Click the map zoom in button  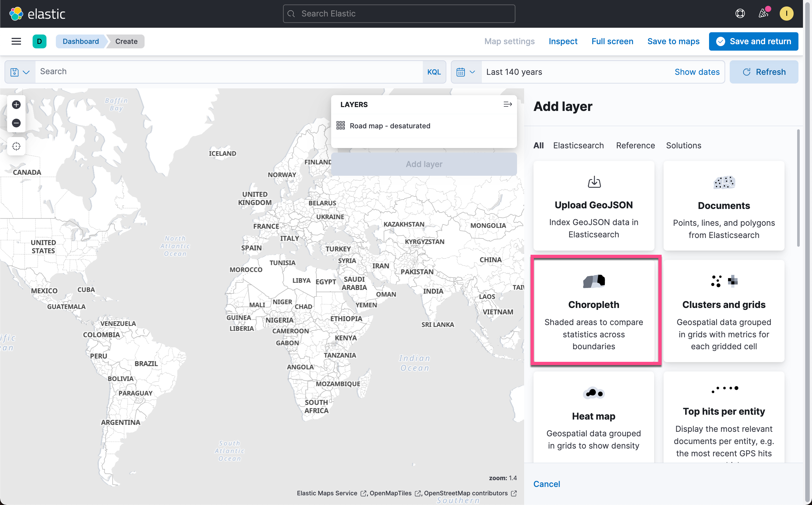coord(16,104)
